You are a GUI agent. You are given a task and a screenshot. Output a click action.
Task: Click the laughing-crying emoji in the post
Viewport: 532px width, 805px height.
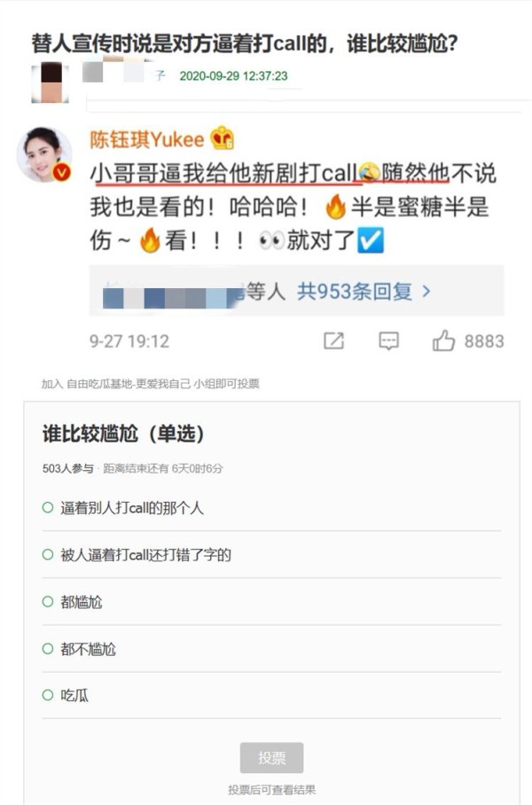pos(370,173)
